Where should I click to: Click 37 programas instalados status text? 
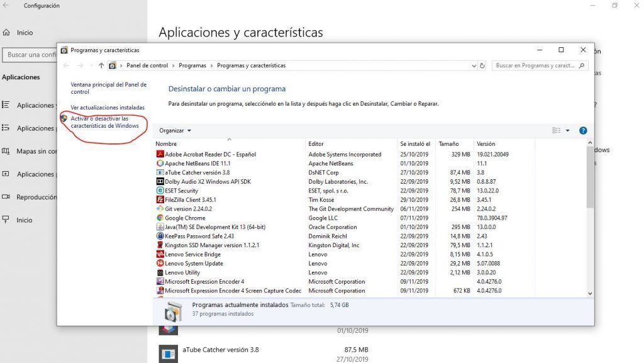tap(223, 314)
